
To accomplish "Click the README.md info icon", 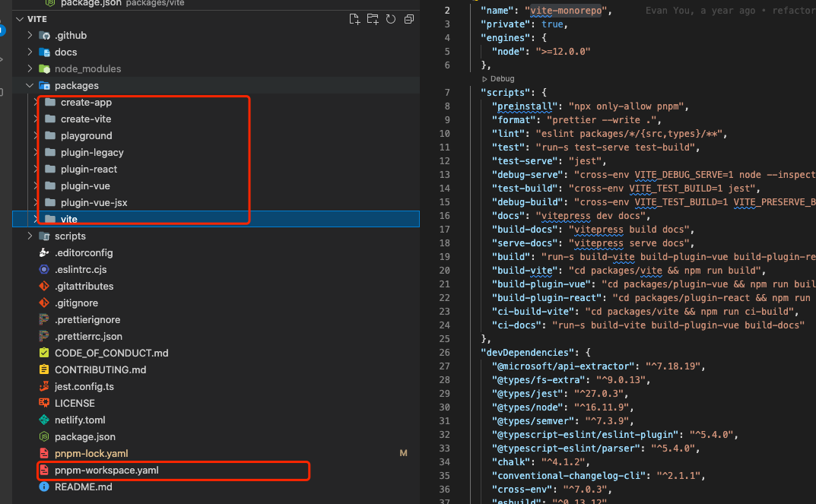I will tap(44, 487).
